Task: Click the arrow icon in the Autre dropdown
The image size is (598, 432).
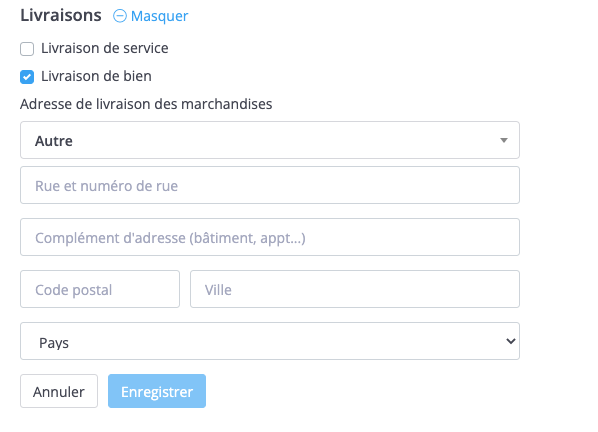Action: (x=504, y=140)
